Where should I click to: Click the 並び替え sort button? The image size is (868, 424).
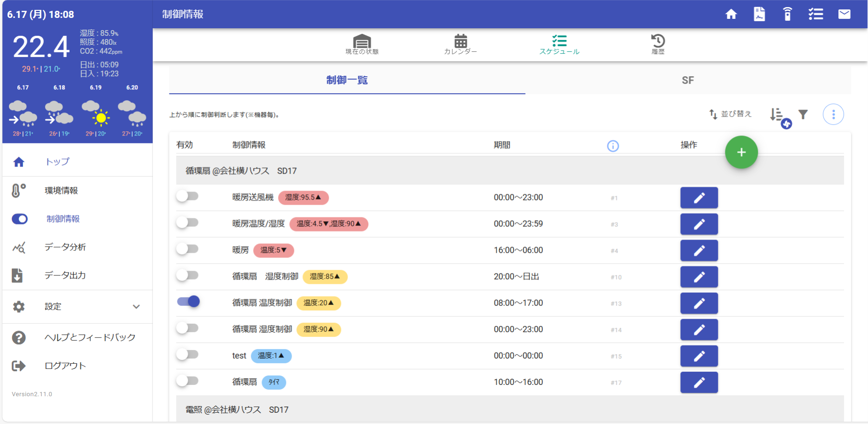point(731,114)
